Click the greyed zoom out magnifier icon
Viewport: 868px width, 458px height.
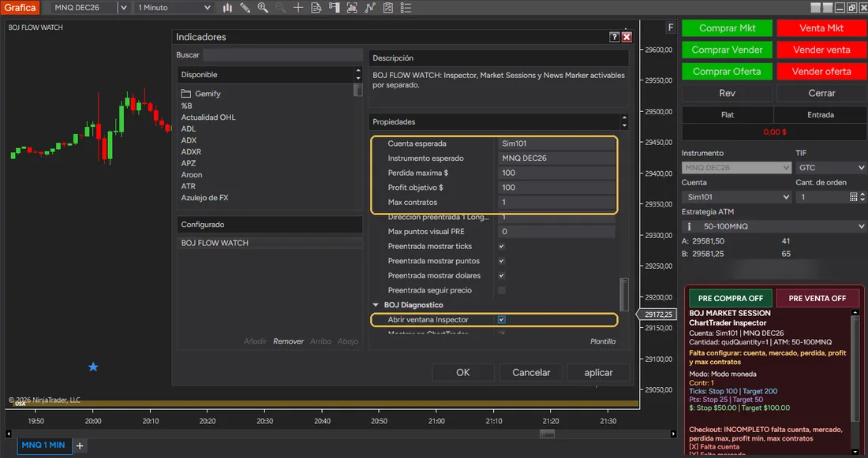tap(281, 8)
